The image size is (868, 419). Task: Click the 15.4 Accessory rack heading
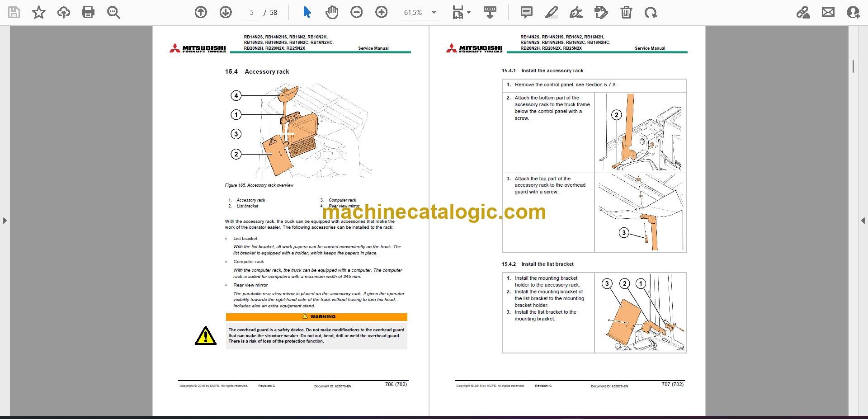(x=257, y=71)
